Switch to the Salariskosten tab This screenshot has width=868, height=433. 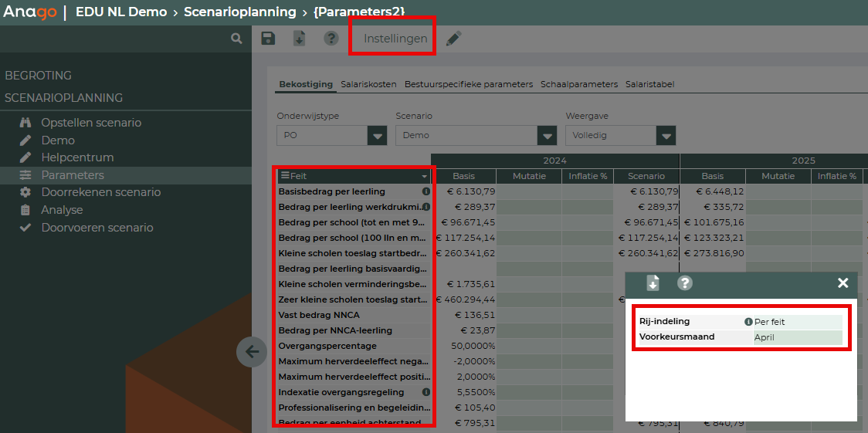click(x=368, y=84)
